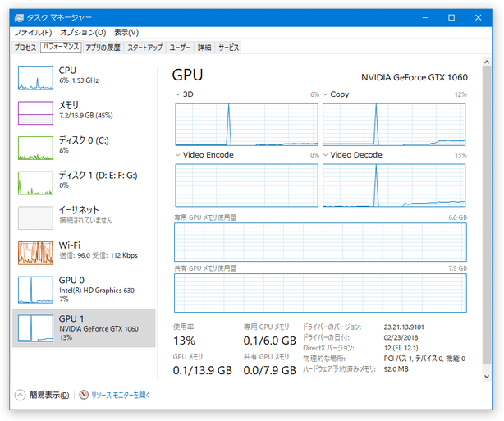
Task: Click the 0.1/6.0 GB dedicated memory value
Action: coord(269,341)
